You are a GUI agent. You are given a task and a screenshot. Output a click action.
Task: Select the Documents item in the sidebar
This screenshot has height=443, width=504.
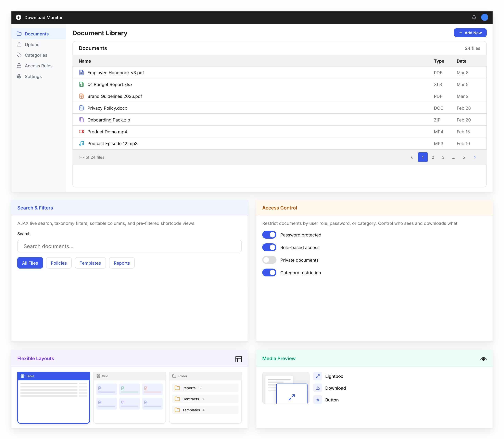coord(36,34)
